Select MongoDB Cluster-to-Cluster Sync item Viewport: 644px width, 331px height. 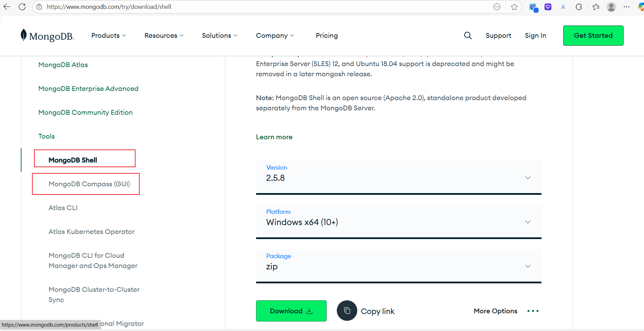(x=94, y=295)
